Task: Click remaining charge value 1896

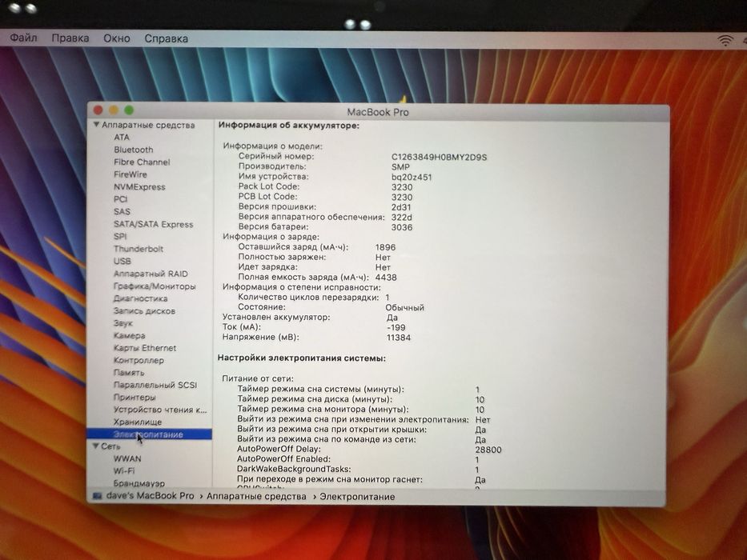Action: tap(385, 247)
